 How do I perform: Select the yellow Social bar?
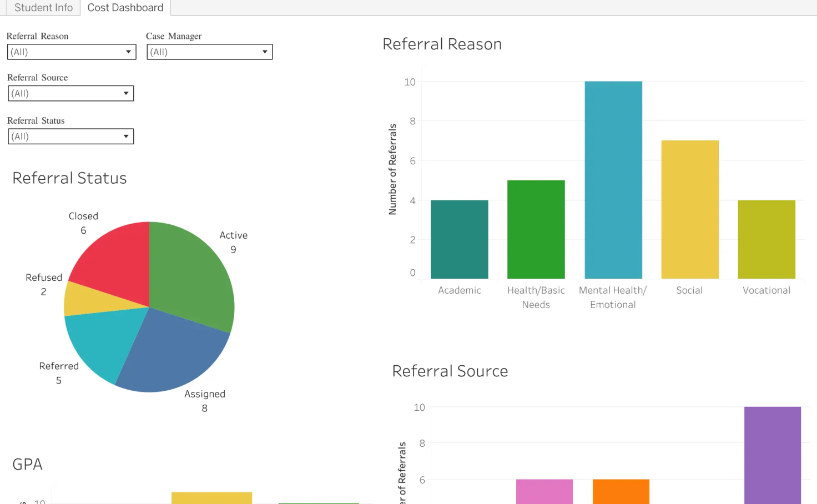[x=690, y=209]
